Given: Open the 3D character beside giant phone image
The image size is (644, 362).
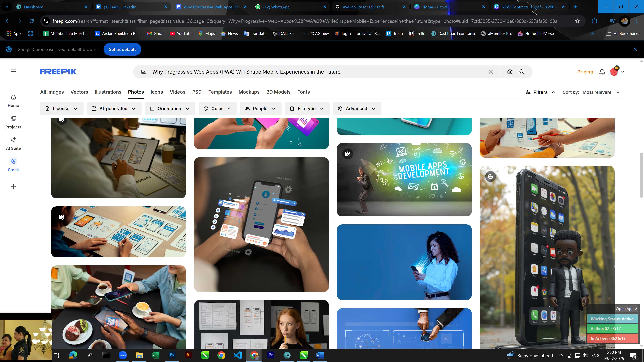Looking at the screenshot, I should click(x=547, y=257).
